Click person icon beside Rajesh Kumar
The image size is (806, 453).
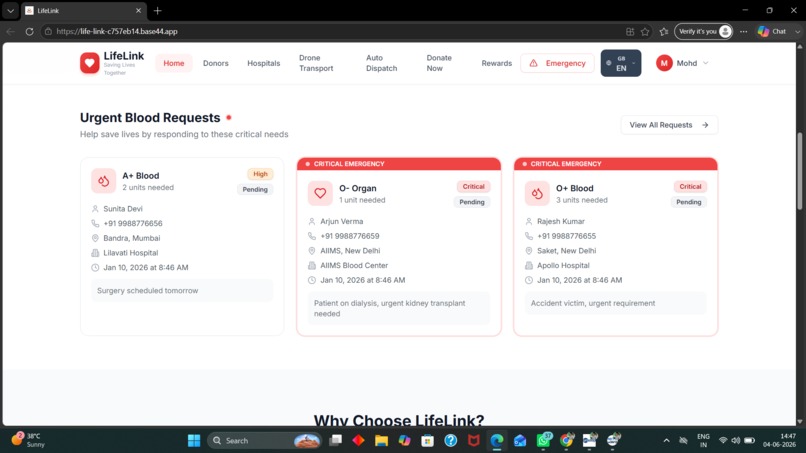tap(529, 222)
